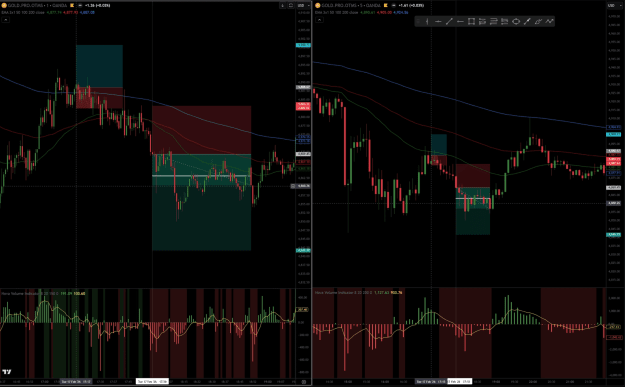Click the orange flag icon in left chart title

point(72,6)
